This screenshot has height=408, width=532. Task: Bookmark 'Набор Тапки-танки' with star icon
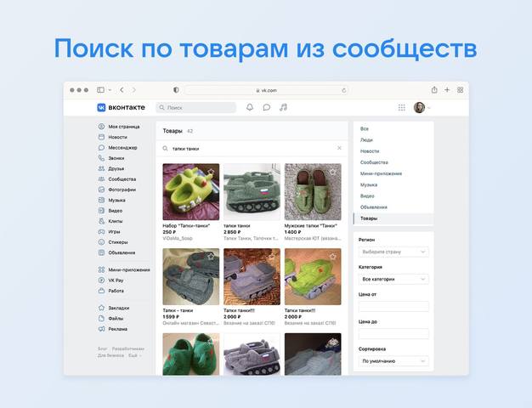pyautogui.click(x=212, y=172)
